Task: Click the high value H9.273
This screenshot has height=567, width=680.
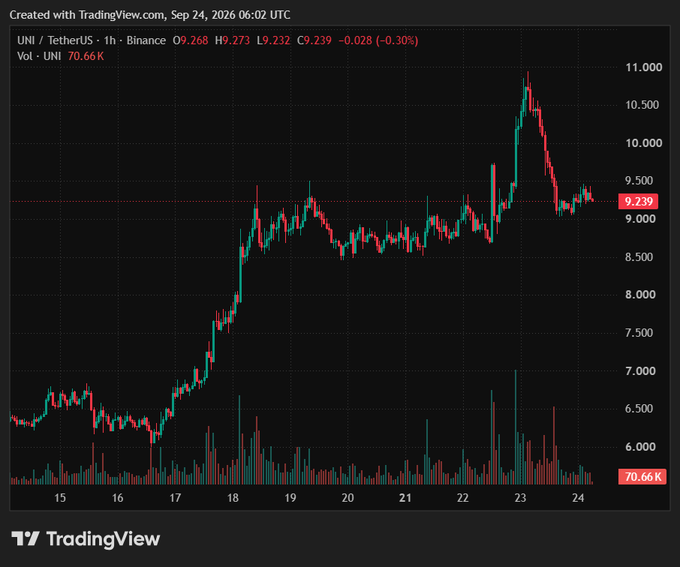Action: point(232,40)
